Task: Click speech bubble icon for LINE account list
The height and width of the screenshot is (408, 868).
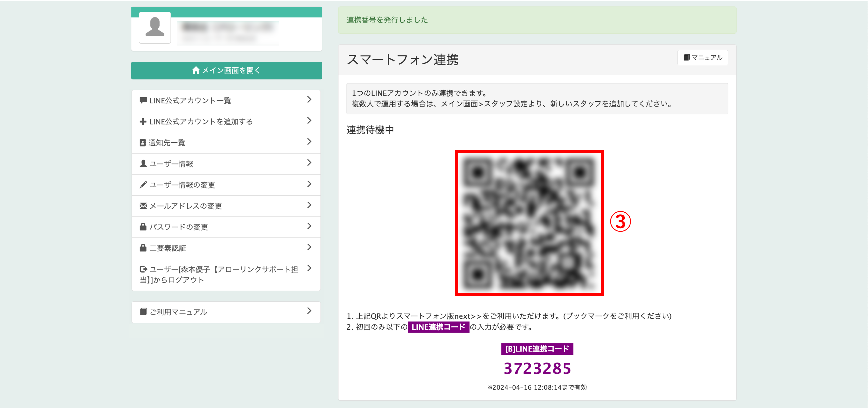Action: (143, 100)
